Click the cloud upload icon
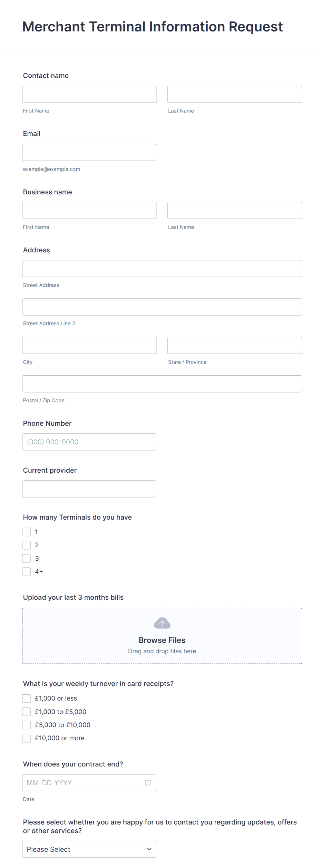Viewport: 321px width, 868px height. point(162,623)
